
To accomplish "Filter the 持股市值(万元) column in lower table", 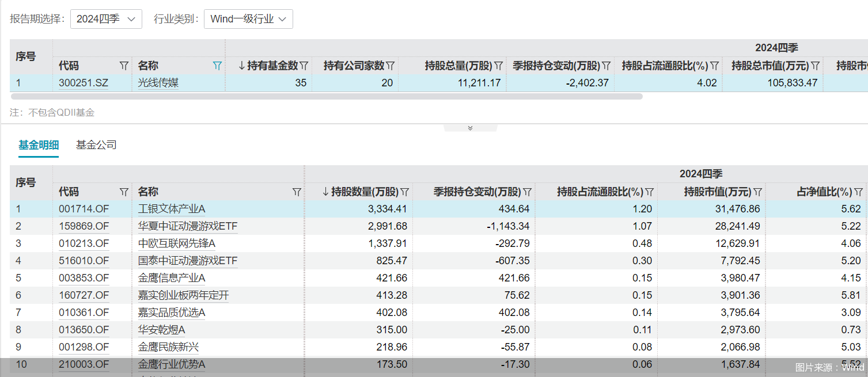I will (x=758, y=192).
